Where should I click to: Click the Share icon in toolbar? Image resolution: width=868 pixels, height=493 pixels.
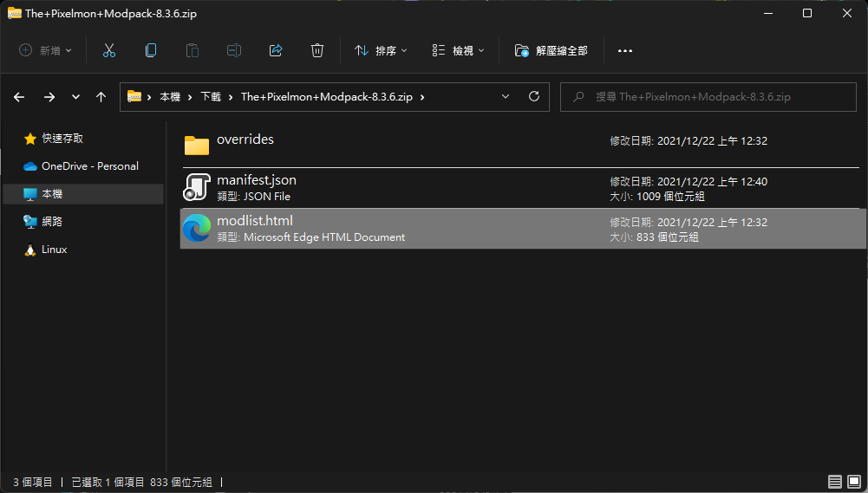[x=276, y=50]
